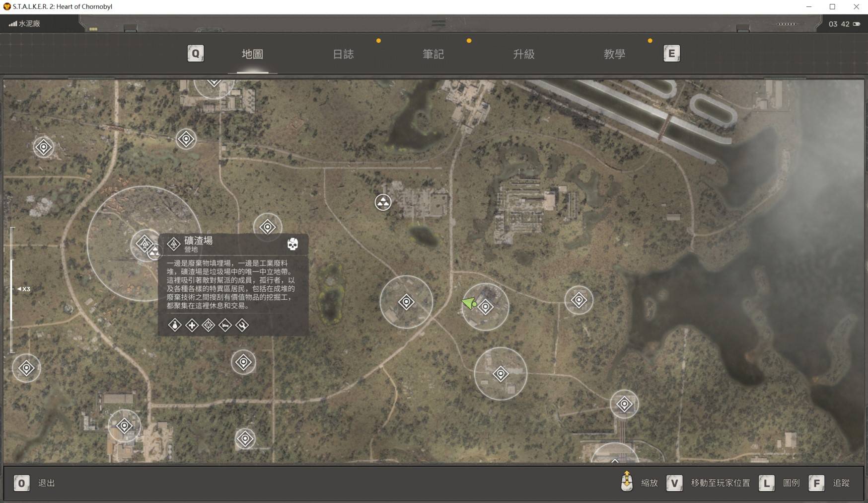
Task: Select location marker next to player arrow
Action: tap(486, 307)
